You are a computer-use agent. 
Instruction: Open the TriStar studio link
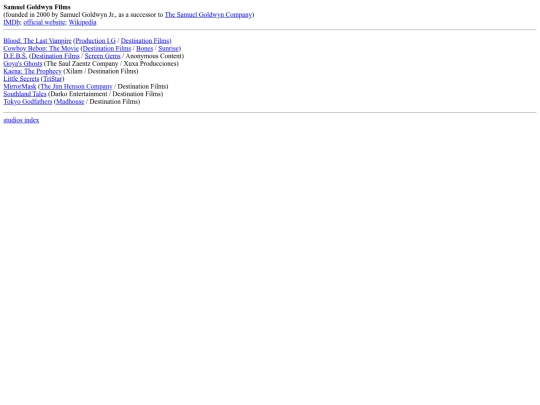(53, 79)
